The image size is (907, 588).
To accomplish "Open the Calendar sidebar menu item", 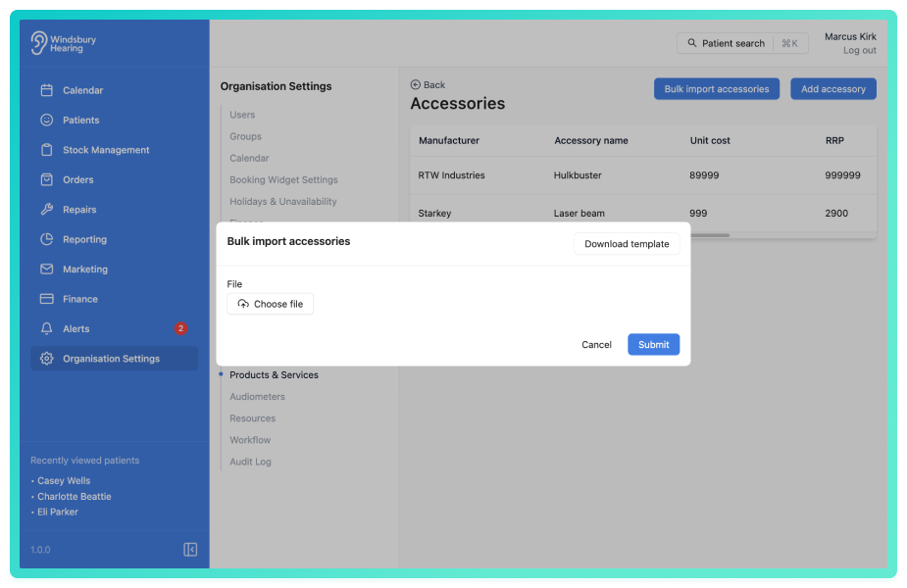I will [114, 90].
